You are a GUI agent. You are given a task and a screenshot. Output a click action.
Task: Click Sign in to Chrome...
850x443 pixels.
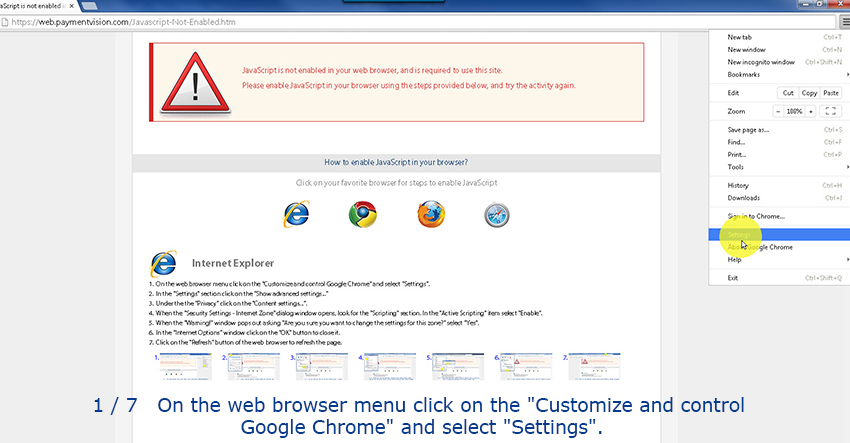click(x=780, y=216)
